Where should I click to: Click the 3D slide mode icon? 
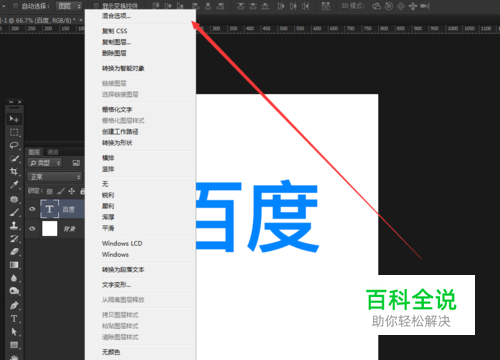413,6
